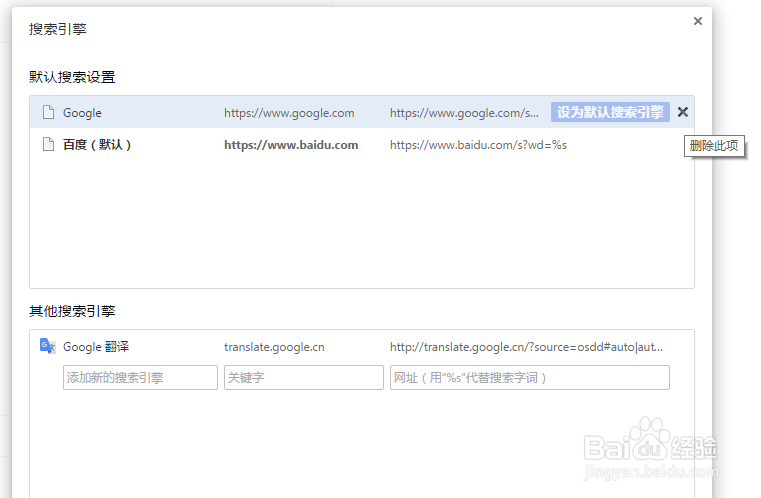
Task: Click the Google row page icon
Action: tap(48, 113)
